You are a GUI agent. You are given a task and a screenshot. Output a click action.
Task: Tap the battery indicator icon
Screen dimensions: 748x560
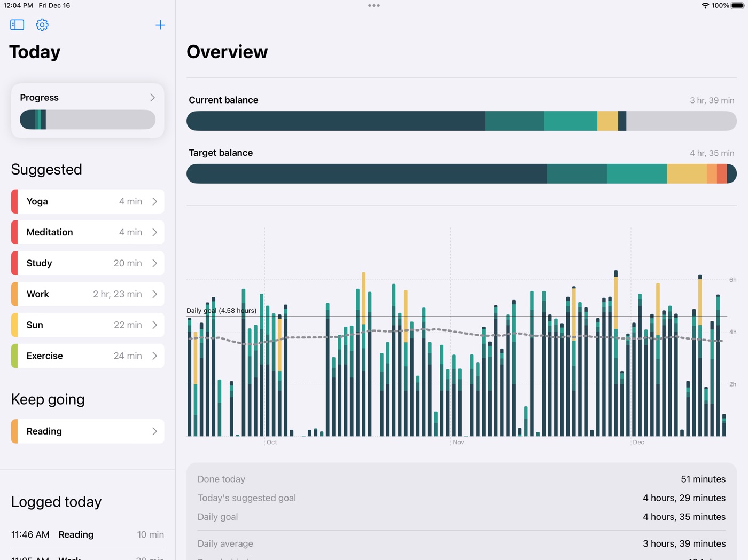tap(737, 5)
